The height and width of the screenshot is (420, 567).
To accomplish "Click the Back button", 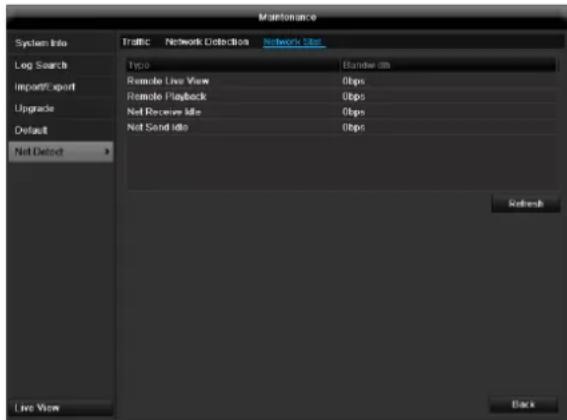I will (x=523, y=404).
